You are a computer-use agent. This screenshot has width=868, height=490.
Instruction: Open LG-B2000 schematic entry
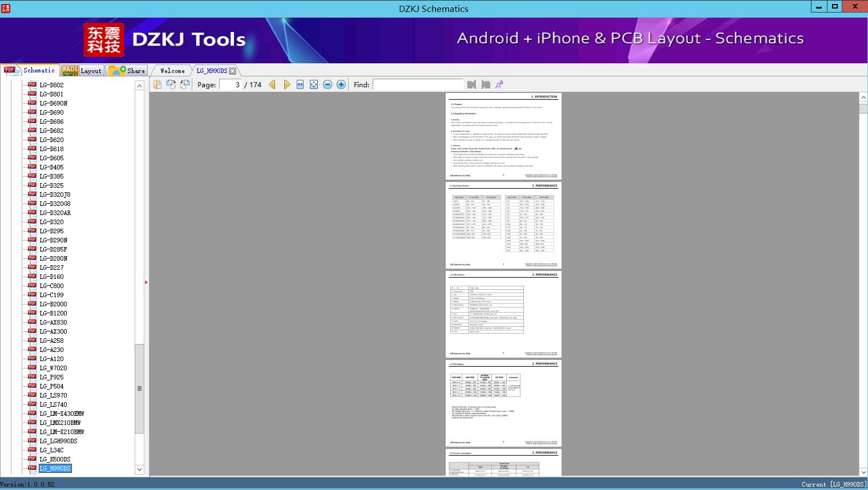pyautogui.click(x=54, y=304)
